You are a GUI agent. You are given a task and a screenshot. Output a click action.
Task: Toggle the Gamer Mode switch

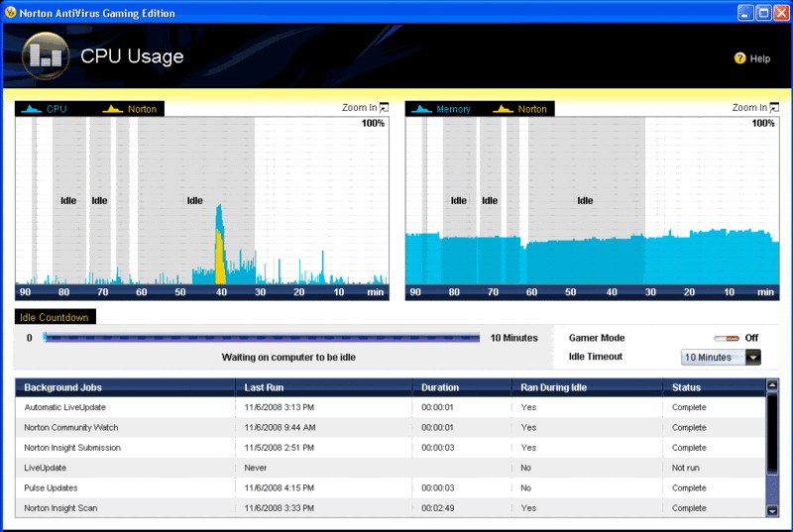(727, 338)
